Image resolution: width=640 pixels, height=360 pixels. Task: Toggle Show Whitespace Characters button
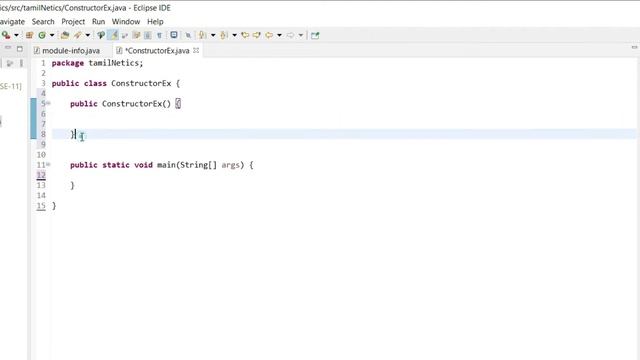tap(159, 35)
